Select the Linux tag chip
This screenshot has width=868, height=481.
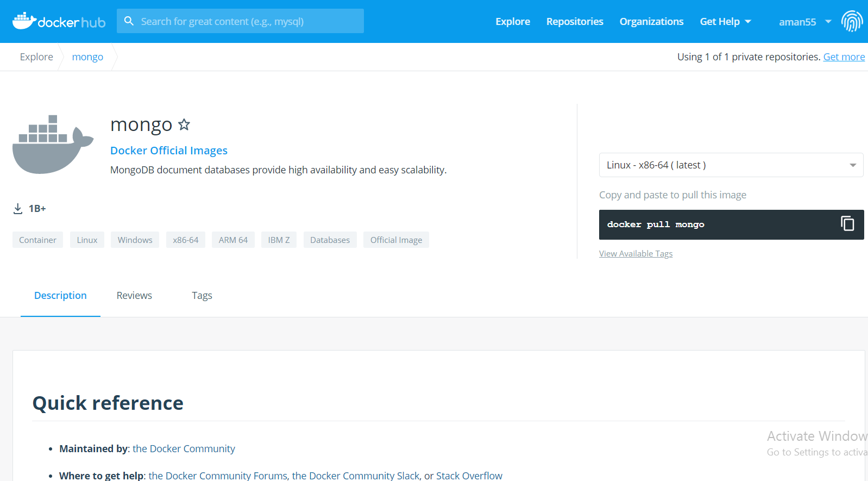(87, 240)
